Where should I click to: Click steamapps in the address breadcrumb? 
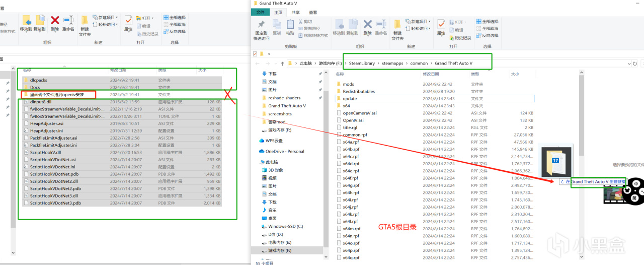click(393, 63)
